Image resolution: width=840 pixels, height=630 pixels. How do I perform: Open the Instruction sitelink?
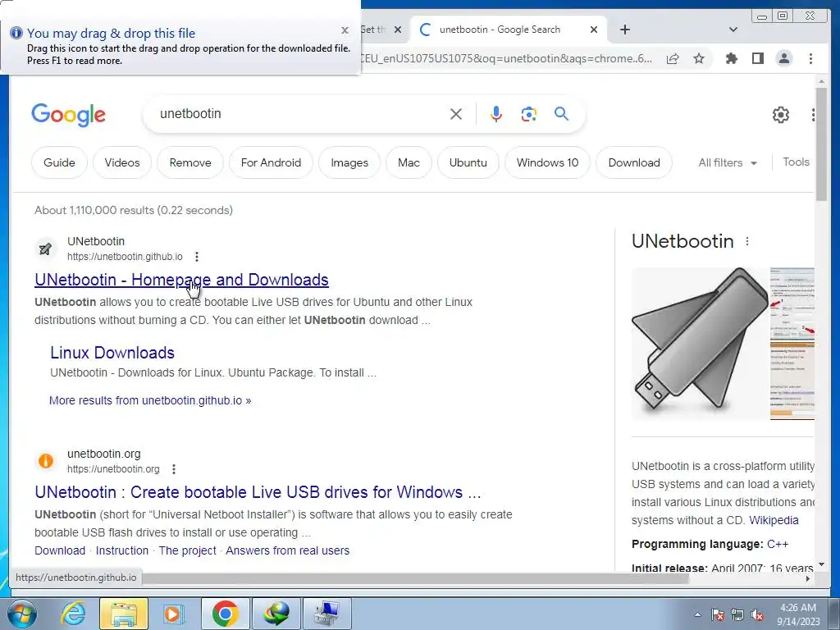[x=122, y=550]
